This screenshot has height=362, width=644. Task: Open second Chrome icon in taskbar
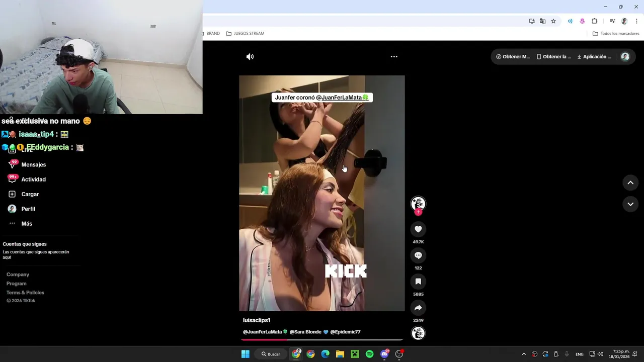click(310, 354)
